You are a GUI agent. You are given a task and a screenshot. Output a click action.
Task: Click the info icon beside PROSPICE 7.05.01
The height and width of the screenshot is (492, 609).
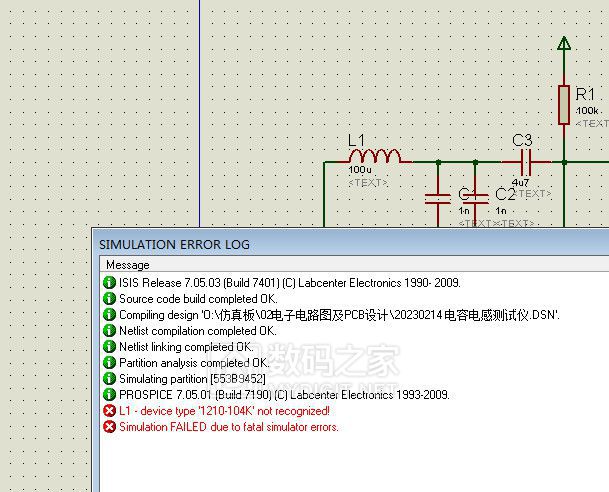click(x=110, y=395)
